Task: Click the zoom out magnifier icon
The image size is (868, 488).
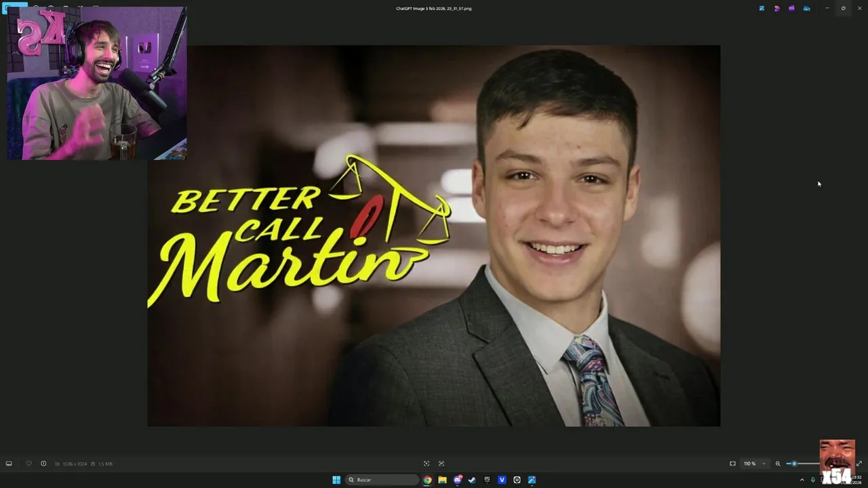Action: click(x=778, y=464)
